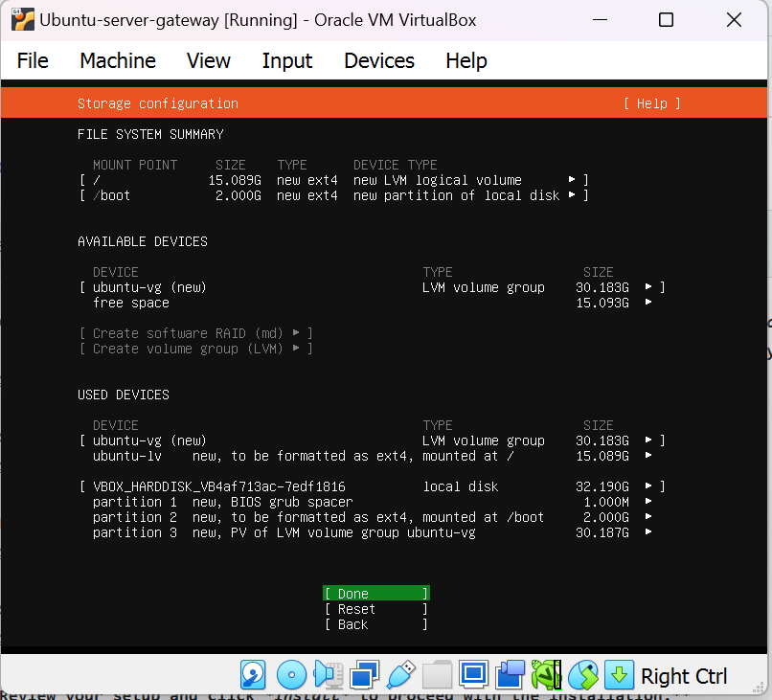This screenshot has height=700, width=772.
Task: Click the Right Ctrl host key label
Action: 683,676
